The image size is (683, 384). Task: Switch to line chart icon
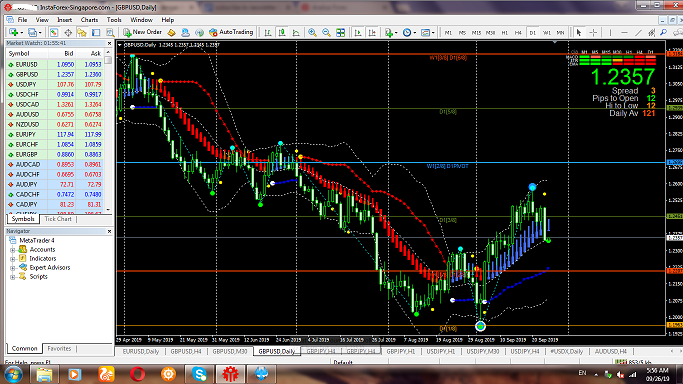(x=296, y=33)
